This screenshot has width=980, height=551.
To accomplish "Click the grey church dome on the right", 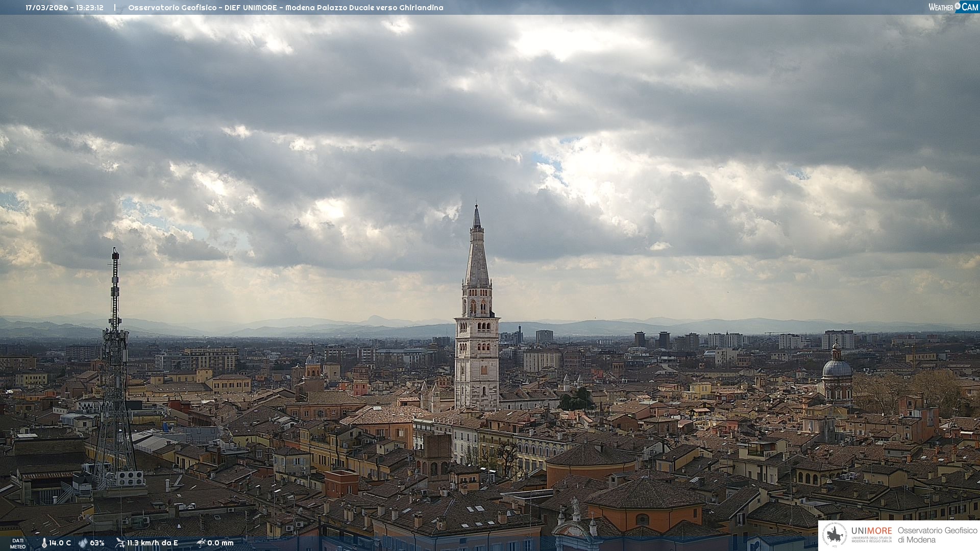I will [837, 368].
